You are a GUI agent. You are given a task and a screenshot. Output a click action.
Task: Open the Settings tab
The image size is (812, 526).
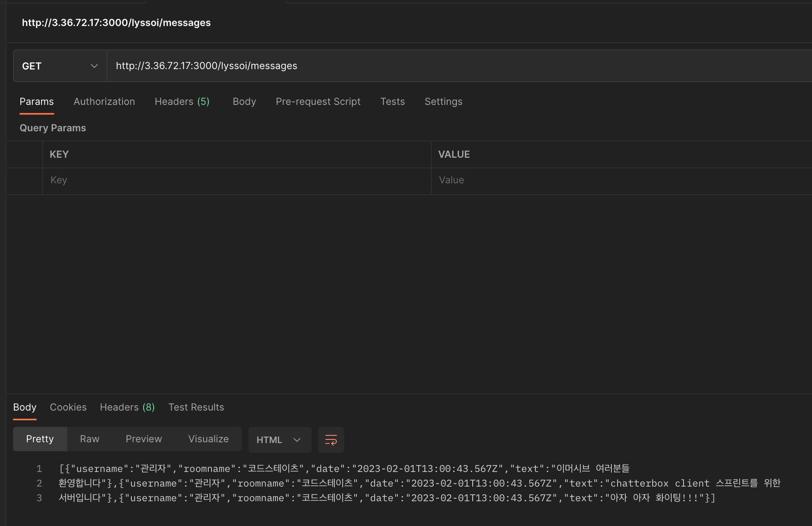pyautogui.click(x=443, y=102)
